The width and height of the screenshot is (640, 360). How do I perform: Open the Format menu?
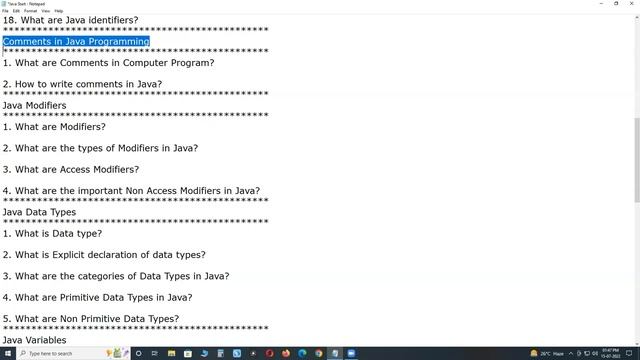(31, 11)
